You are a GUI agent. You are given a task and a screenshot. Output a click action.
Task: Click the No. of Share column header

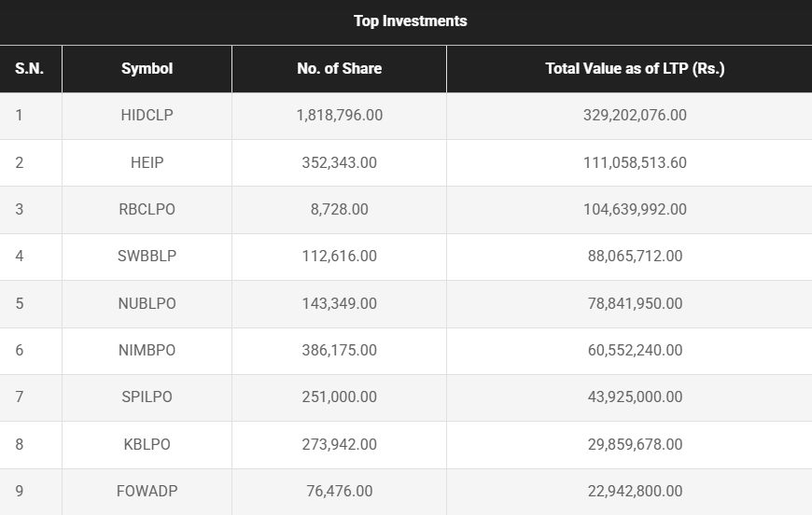[339, 68]
